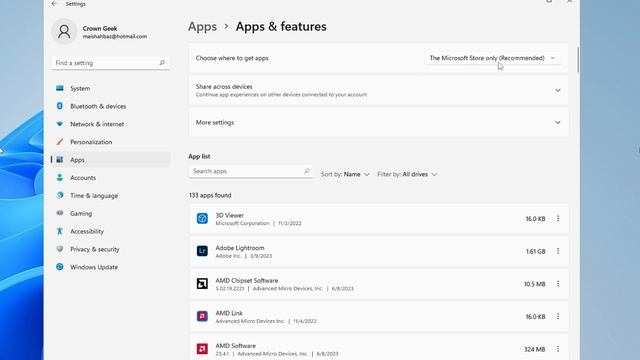Click the App list heading

tap(199, 156)
